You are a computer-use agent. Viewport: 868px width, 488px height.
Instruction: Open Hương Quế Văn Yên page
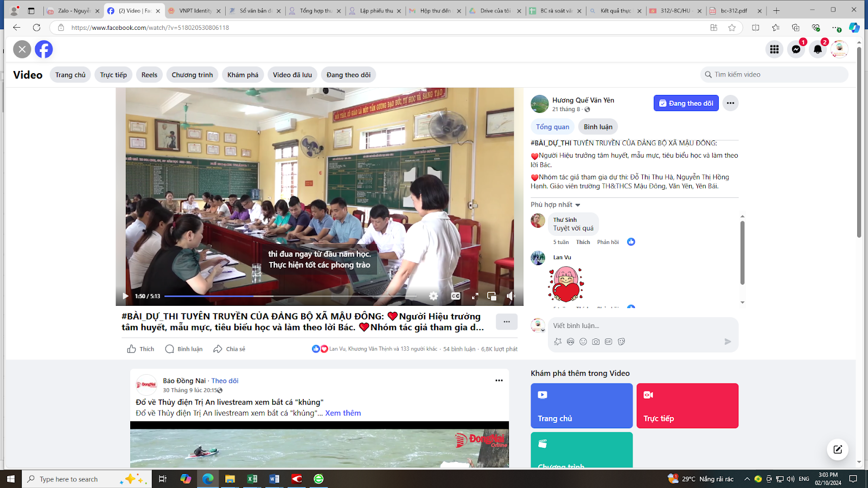coord(583,100)
